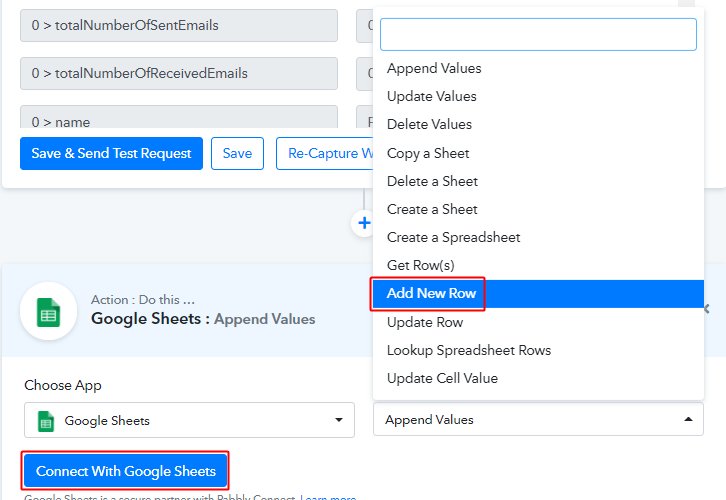The image size is (726, 500).
Task: Select Create a Spreadsheet option
Action: click(538, 238)
